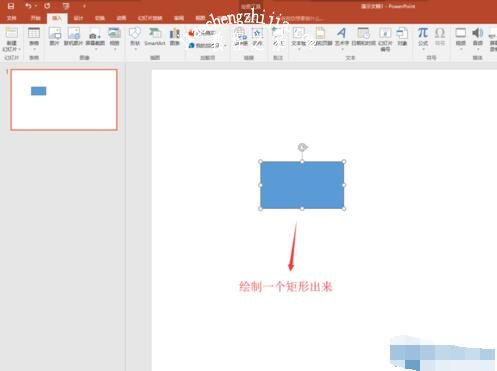Switch to the Design ribbon tab
The width and height of the screenshot is (497, 371).
(x=78, y=18)
